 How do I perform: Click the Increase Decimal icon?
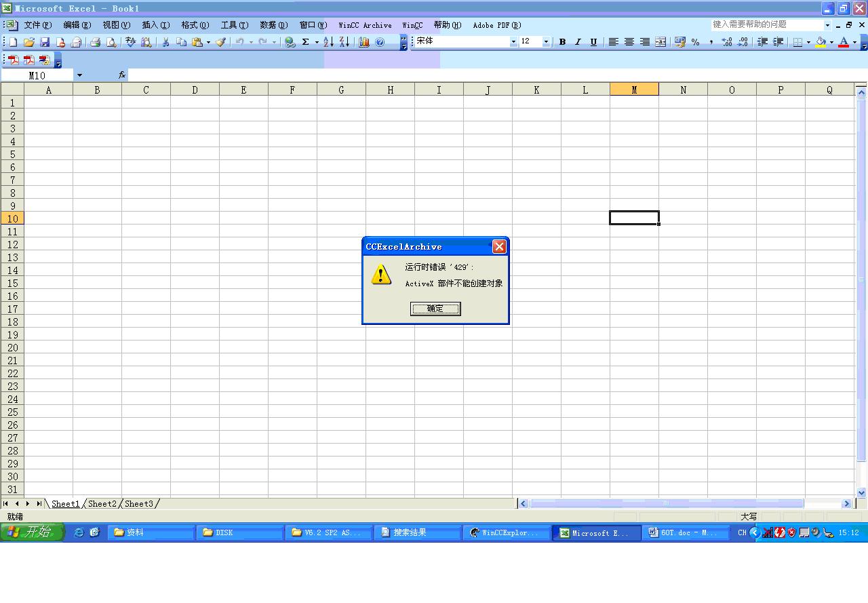click(x=727, y=42)
